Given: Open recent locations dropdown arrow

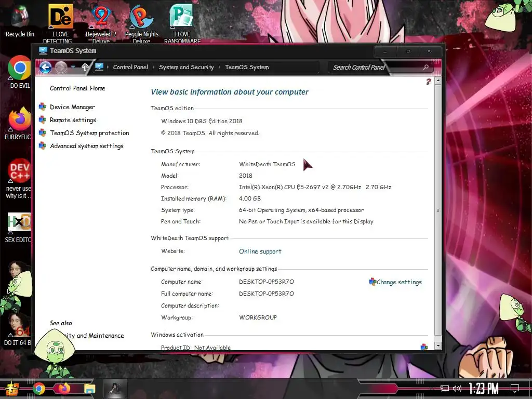Looking at the screenshot, I should (73, 67).
